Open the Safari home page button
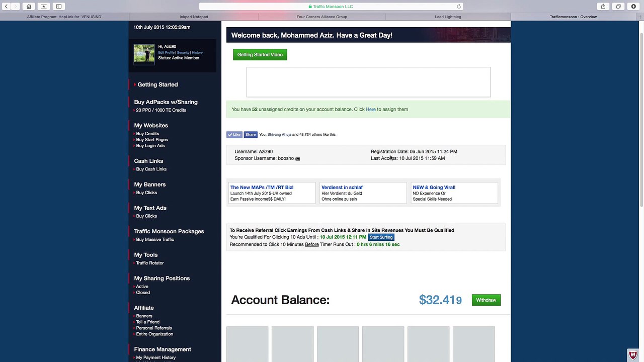The width and height of the screenshot is (644, 362). [29, 7]
